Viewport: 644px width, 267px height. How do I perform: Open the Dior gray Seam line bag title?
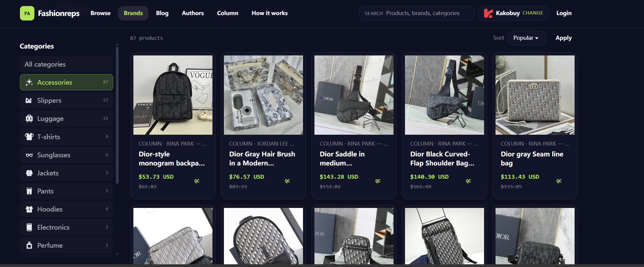point(532,159)
